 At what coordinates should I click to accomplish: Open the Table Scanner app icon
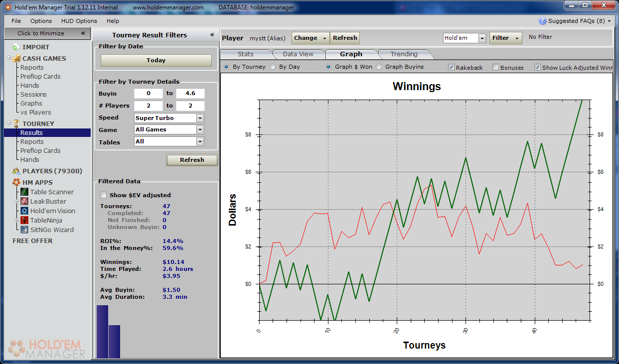[x=24, y=192]
